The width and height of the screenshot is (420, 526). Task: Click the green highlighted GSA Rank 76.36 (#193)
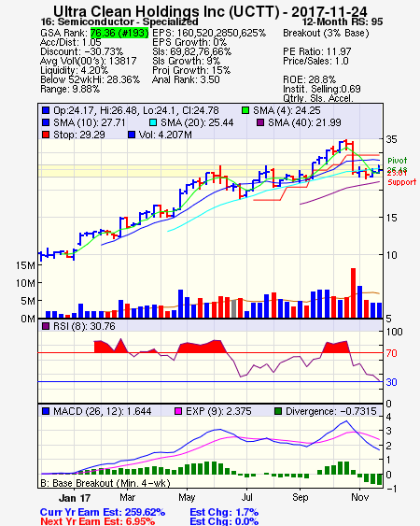(119, 33)
